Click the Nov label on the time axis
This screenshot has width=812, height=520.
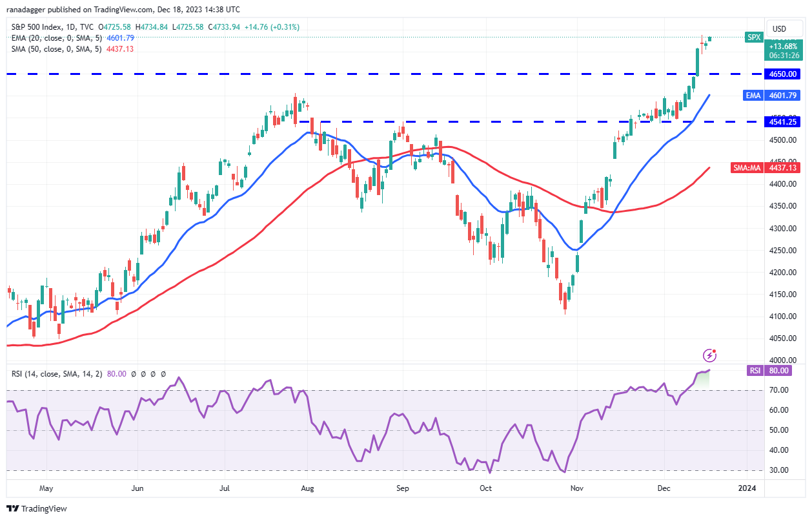tap(574, 488)
